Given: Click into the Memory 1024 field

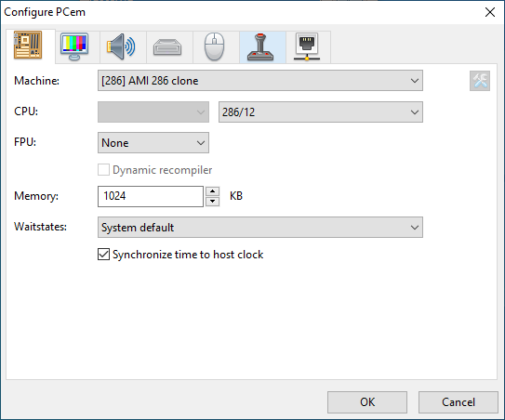Looking at the screenshot, I should click(151, 196).
